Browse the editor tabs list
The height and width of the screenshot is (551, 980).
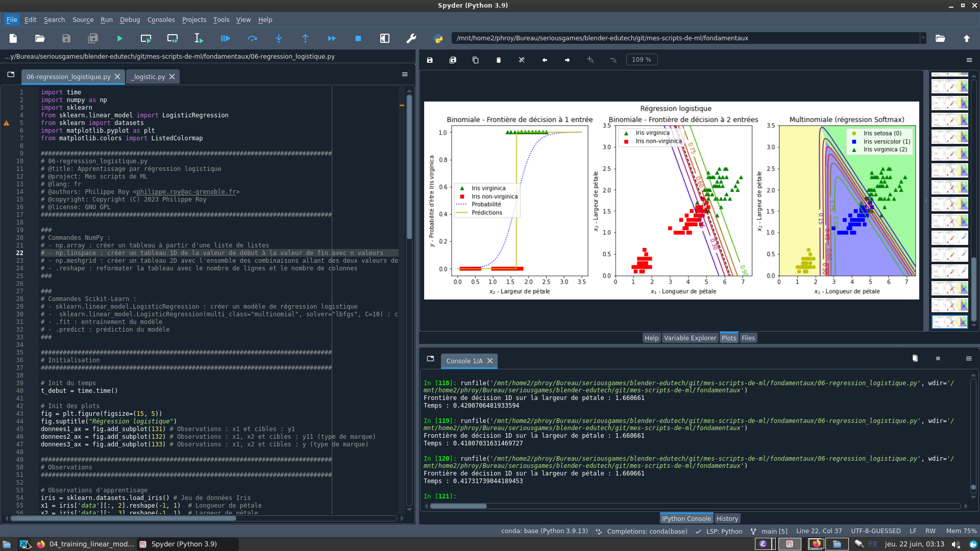click(11, 74)
